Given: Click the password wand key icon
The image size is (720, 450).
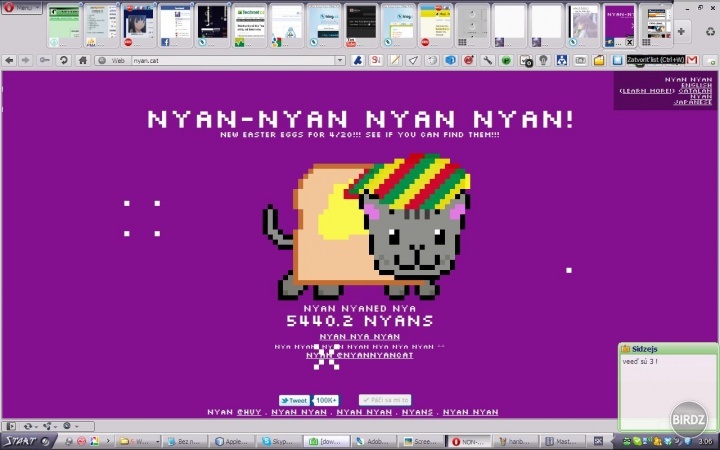Looking at the screenshot, I should point(45,60).
